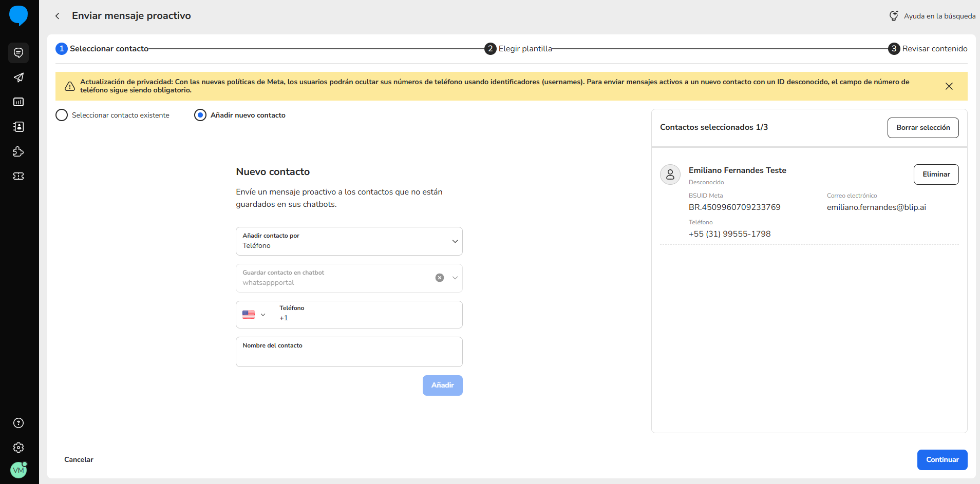Viewport: 980px width, 484px height.
Task: Click the contact name Emiliano Fernandes Teste
Action: tap(737, 170)
